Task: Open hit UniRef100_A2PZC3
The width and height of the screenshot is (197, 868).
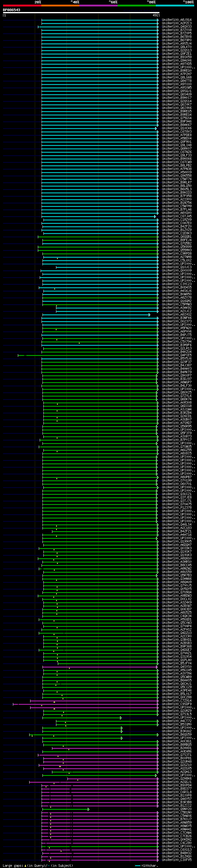Action: click(x=176, y=23)
